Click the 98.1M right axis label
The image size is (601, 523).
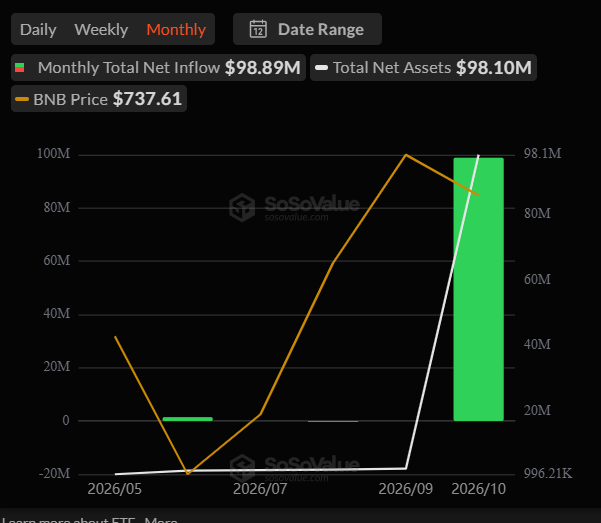coord(542,153)
